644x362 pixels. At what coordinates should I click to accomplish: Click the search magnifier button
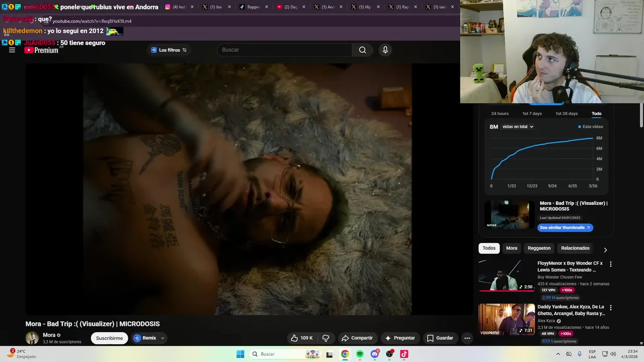coord(362,50)
